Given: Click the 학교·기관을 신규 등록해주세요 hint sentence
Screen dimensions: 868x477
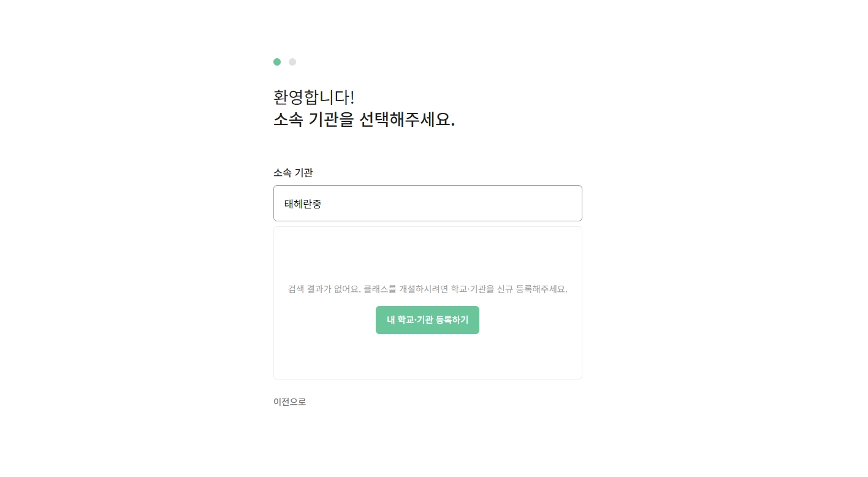Looking at the screenshot, I should point(509,289).
